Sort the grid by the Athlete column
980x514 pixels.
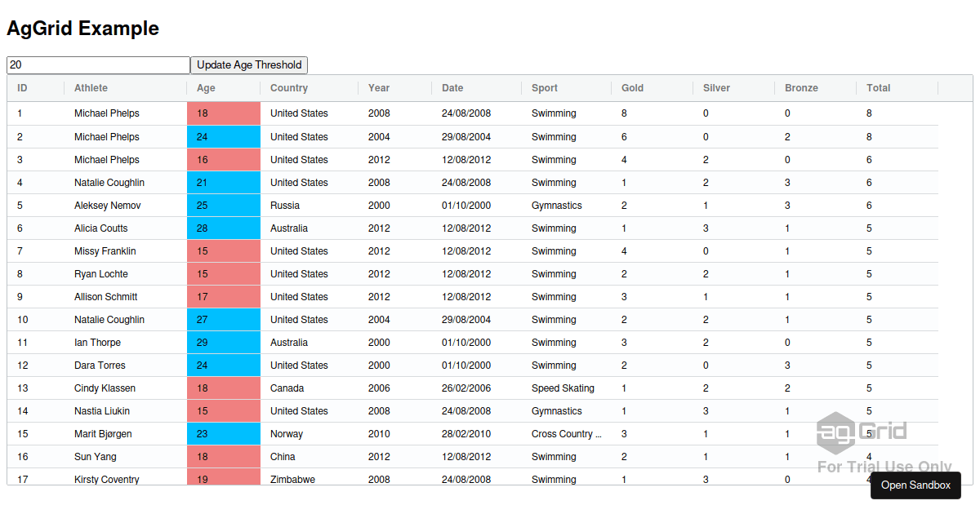91,87
